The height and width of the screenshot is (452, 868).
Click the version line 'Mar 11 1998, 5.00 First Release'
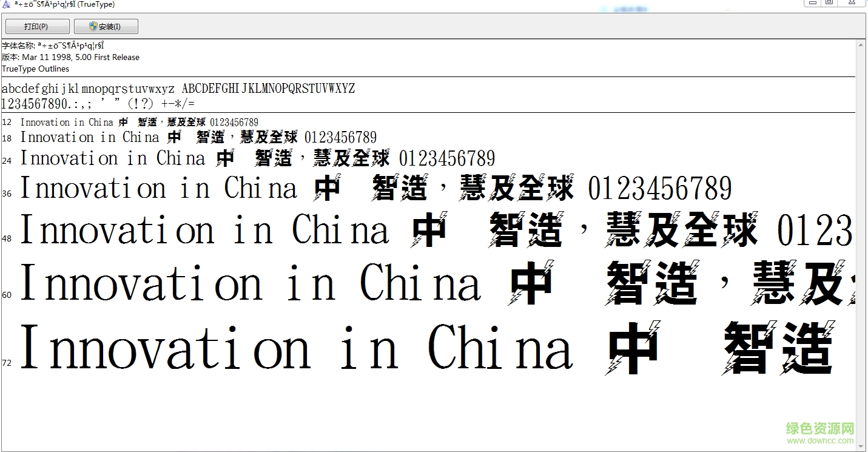coord(71,57)
